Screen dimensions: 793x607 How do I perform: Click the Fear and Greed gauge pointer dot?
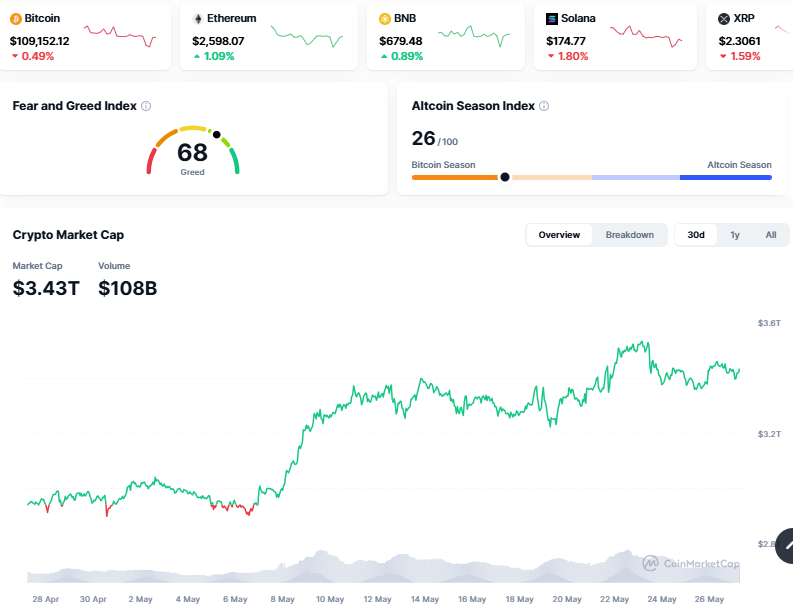(216, 135)
